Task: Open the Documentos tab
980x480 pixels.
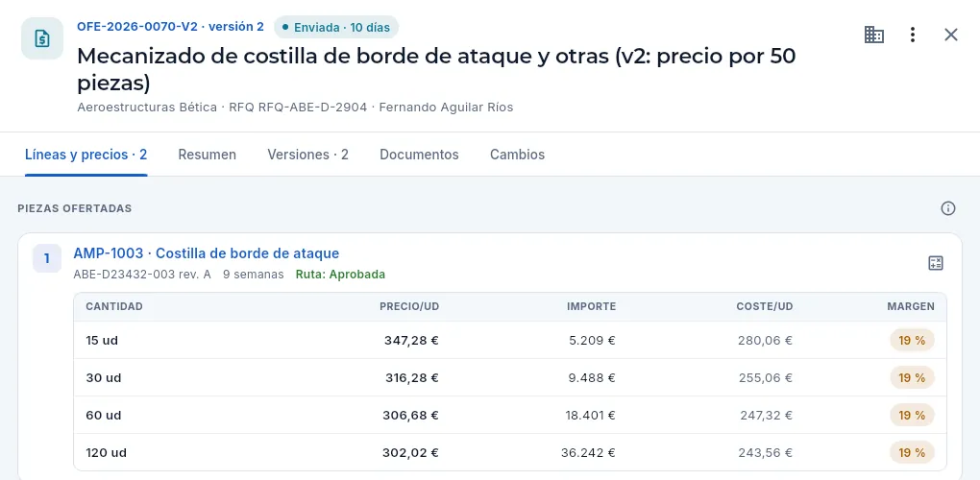Action: (419, 155)
